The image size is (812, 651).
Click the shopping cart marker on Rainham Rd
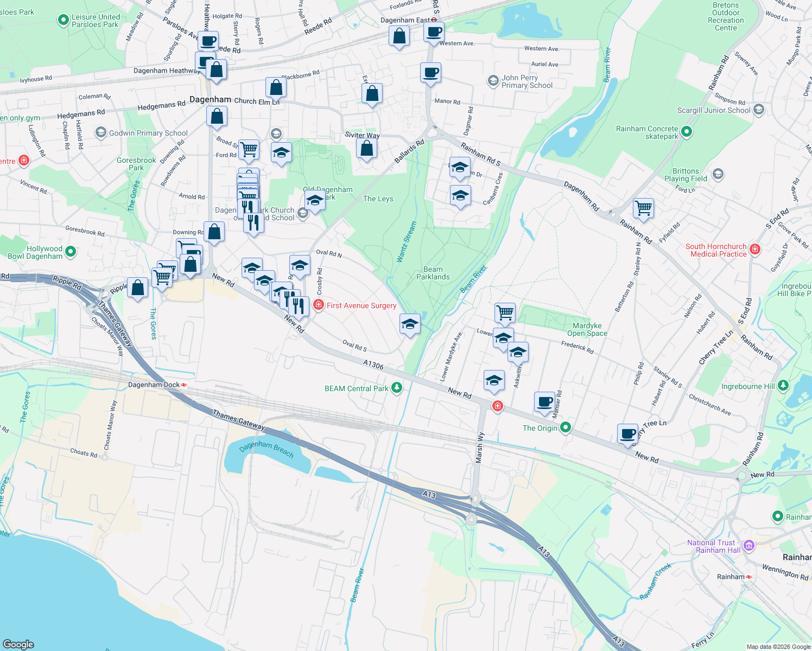643,208
